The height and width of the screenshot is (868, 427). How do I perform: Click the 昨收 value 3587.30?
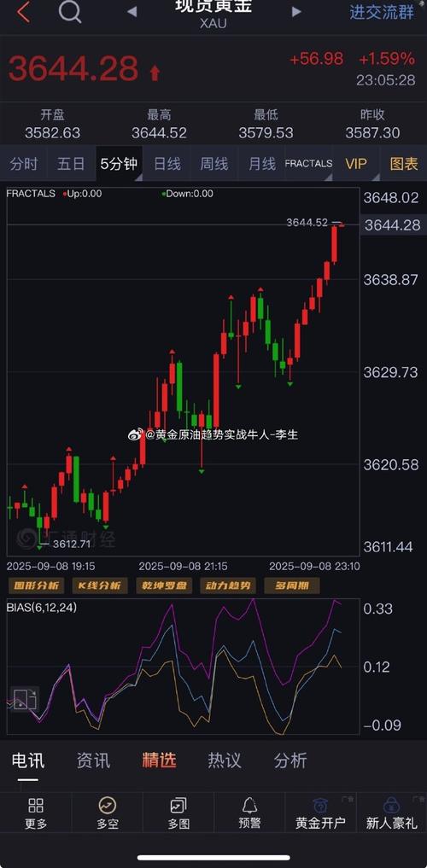point(372,133)
